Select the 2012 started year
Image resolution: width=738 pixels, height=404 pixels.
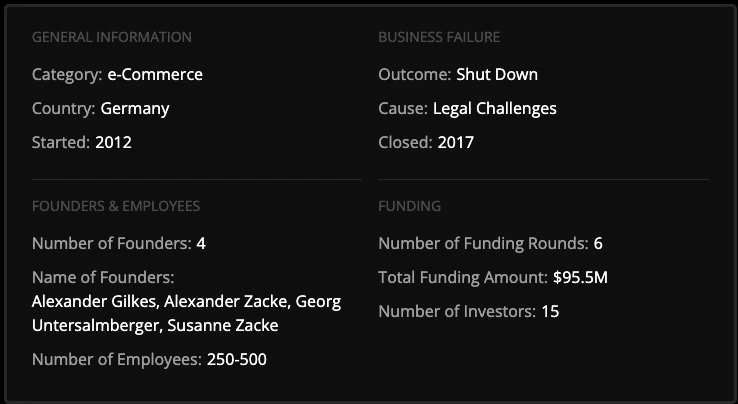tap(113, 142)
